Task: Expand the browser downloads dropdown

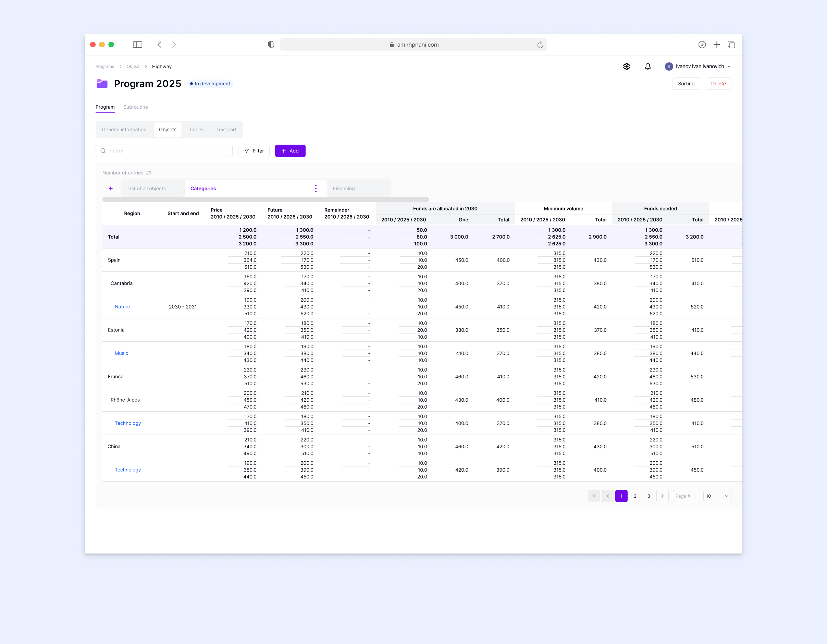Action: pos(702,44)
